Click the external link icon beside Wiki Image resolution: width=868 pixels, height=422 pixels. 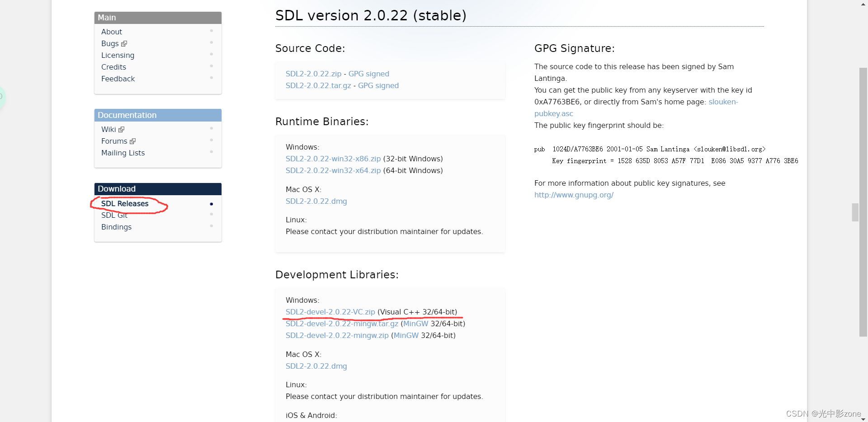tap(121, 130)
